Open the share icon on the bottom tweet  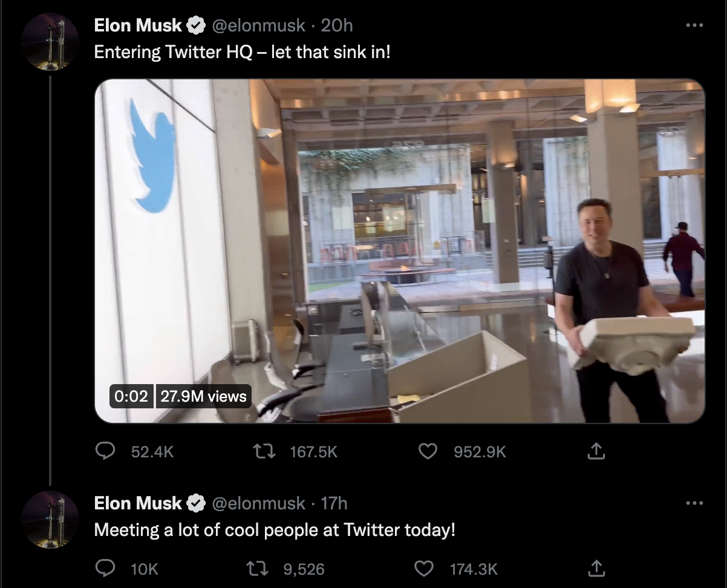[x=596, y=569]
